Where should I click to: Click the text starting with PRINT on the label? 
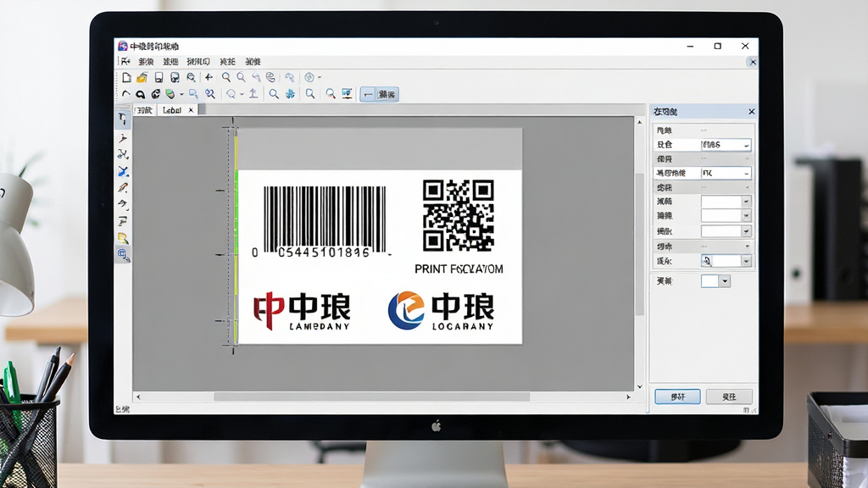(459, 269)
